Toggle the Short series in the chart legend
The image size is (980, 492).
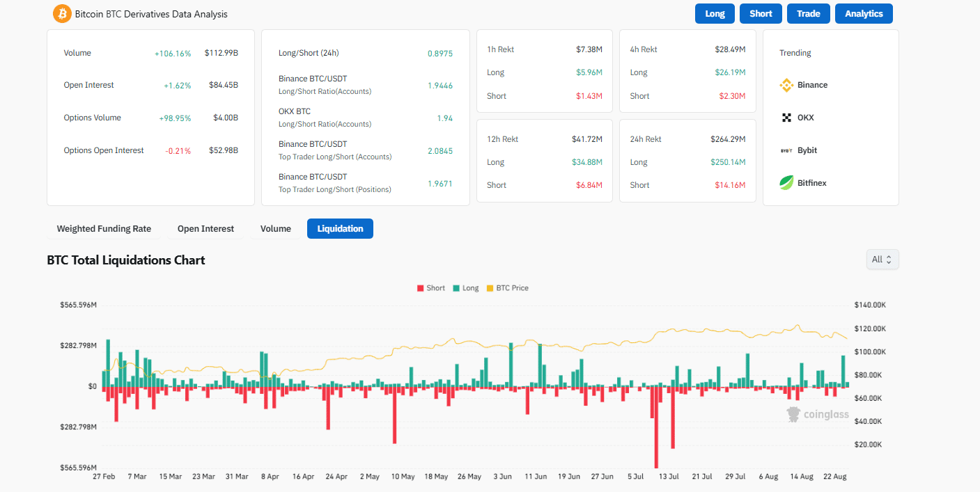[x=430, y=287]
